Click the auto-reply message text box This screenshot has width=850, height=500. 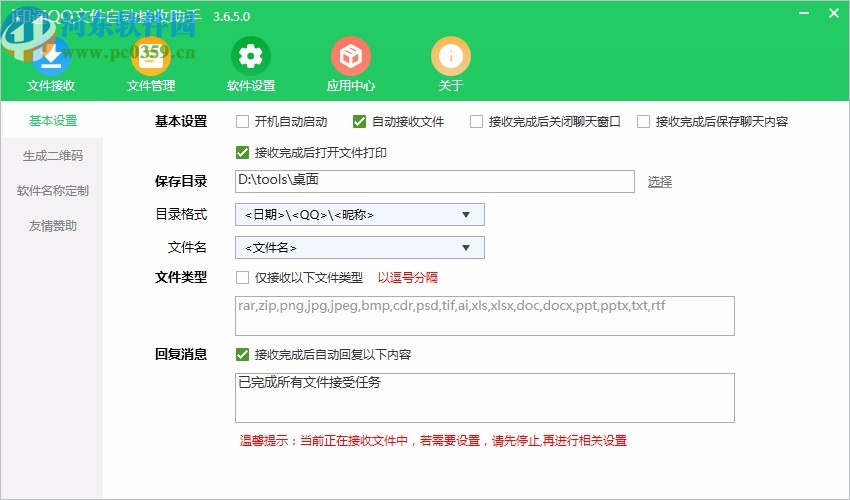(485, 398)
